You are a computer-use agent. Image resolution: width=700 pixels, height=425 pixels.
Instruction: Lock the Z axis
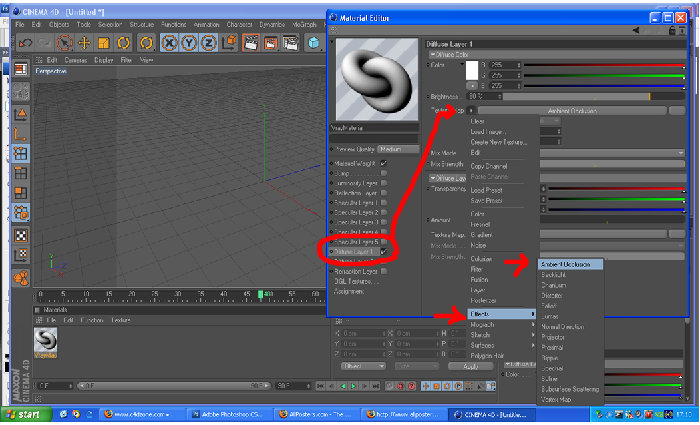[208, 43]
